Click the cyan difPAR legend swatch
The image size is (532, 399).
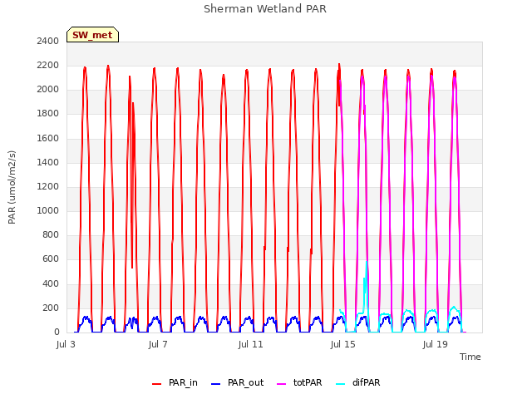[340, 384]
